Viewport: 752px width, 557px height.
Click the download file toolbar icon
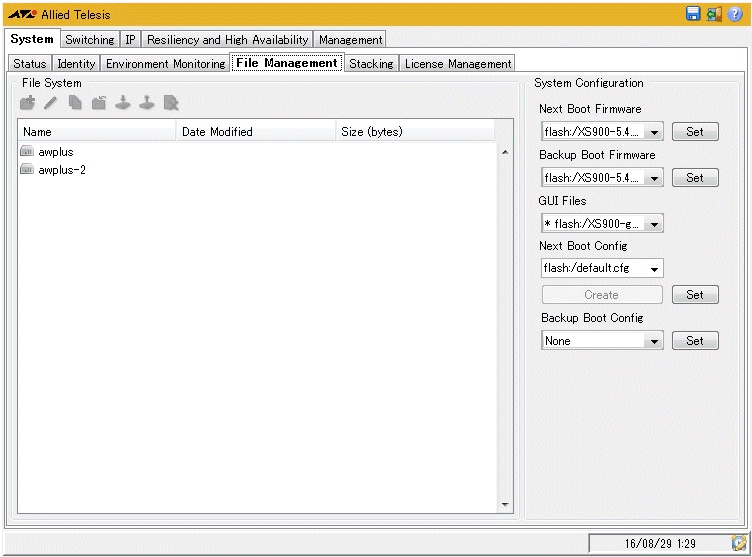pyautogui.click(x=123, y=103)
